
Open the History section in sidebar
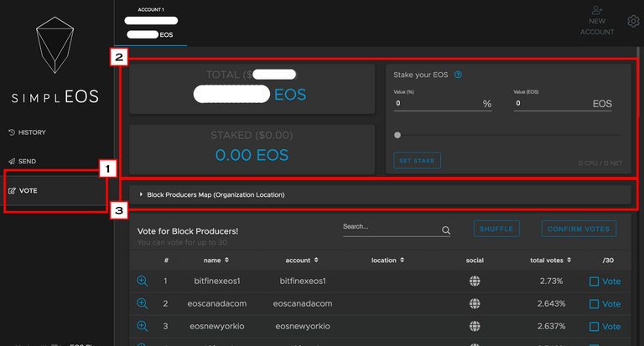coord(27,132)
